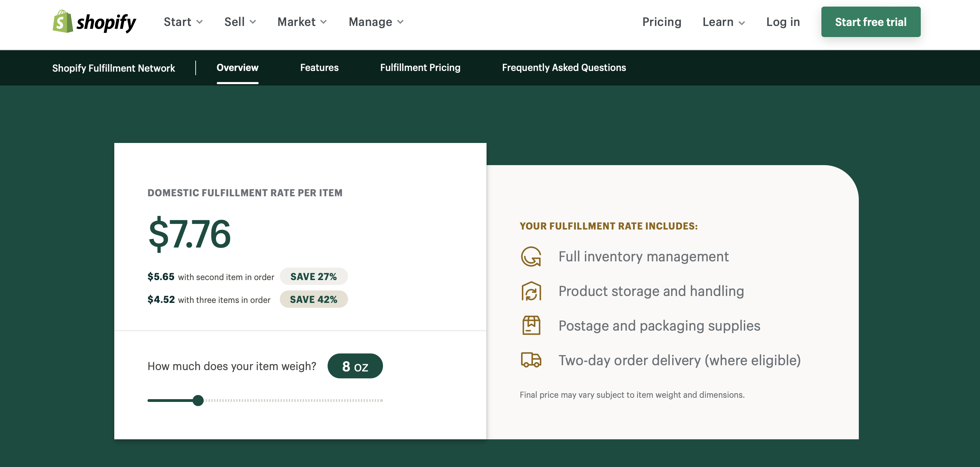
Task: Click the Start free trial button
Action: click(871, 22)
